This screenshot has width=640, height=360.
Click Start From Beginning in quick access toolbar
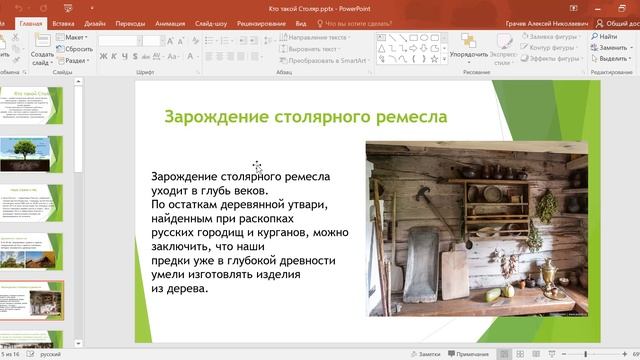68,8
